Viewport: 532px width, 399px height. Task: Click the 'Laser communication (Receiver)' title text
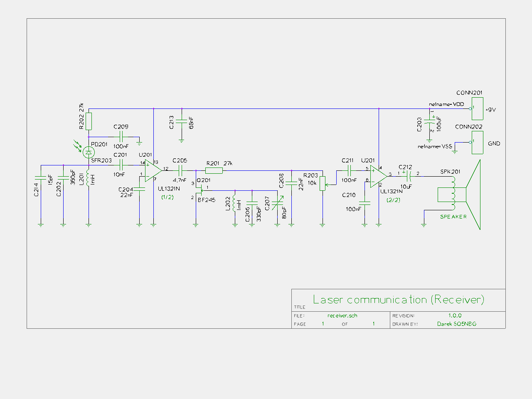tap(398, 300)
